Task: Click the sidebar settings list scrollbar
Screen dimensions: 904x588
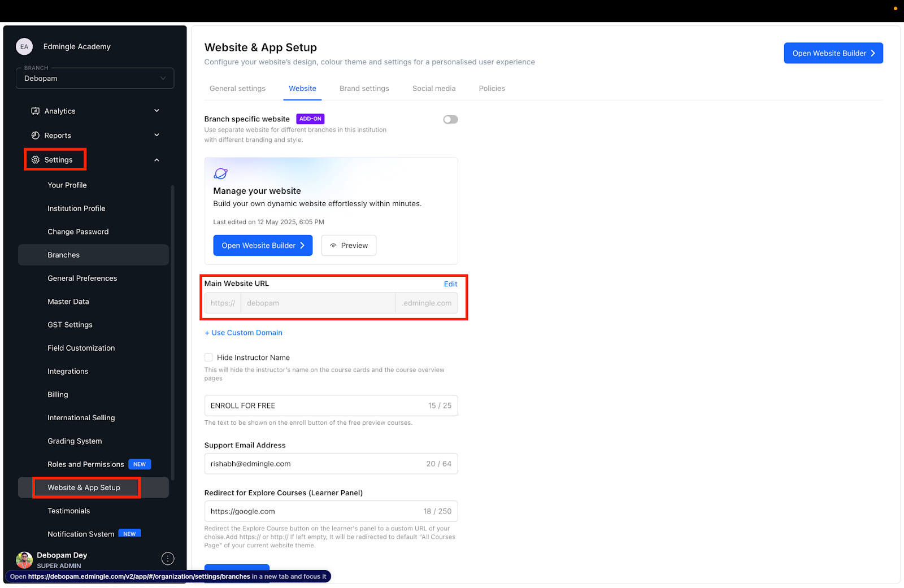Action: [172, 332]
